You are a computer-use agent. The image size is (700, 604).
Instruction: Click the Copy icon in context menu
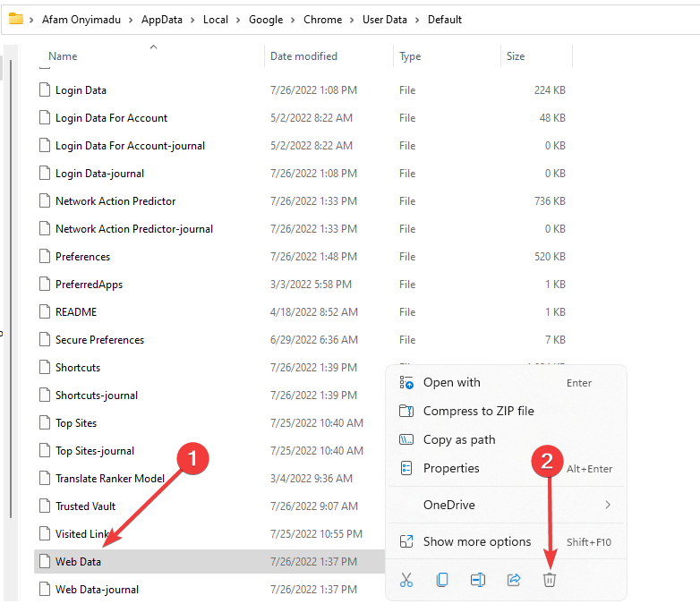pyautogui.click(x=442, y=580)
